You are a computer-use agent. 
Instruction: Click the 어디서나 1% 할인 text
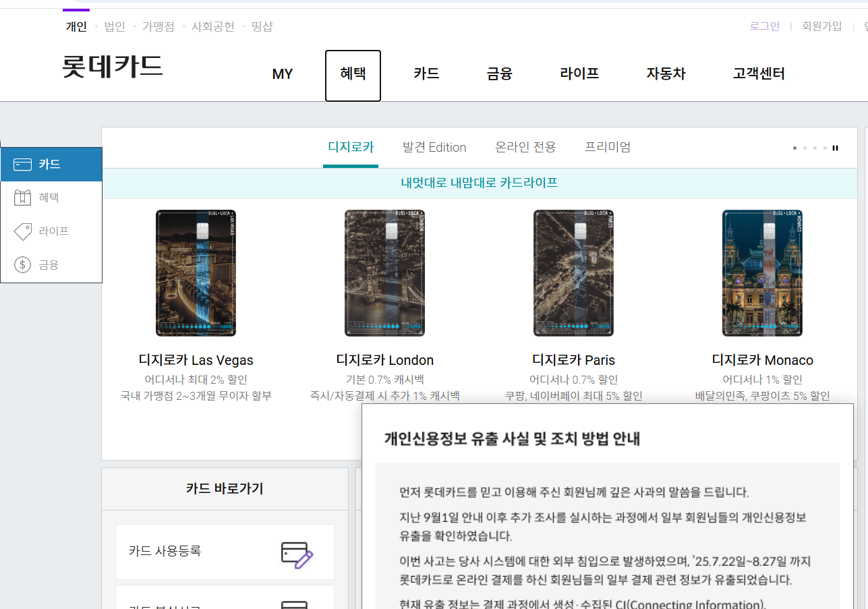tap(763, 380)
